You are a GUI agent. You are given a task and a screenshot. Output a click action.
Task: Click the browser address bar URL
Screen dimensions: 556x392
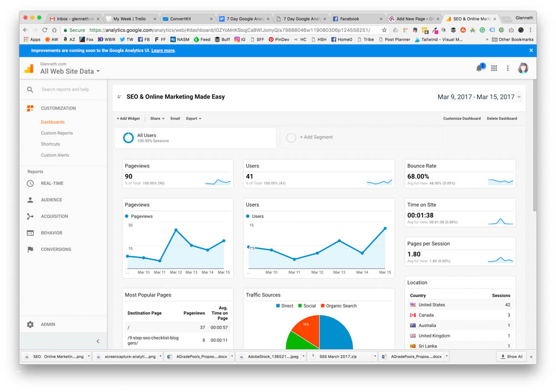230,30
